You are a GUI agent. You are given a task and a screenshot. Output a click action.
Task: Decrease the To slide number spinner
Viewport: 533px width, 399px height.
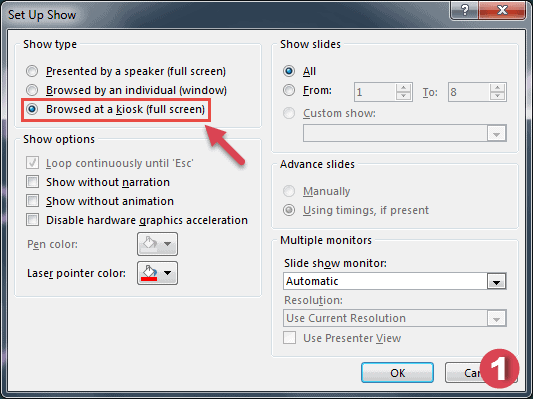tap(497, 96)
